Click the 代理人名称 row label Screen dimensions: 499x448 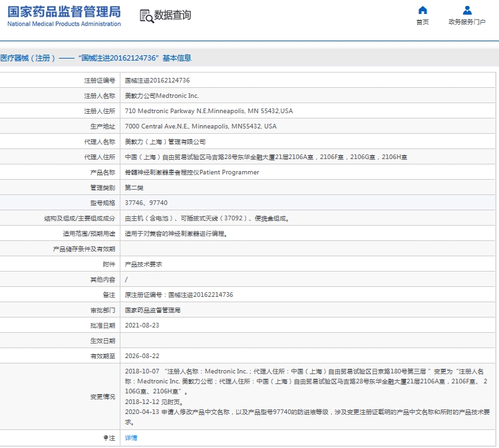click(100, 142)
